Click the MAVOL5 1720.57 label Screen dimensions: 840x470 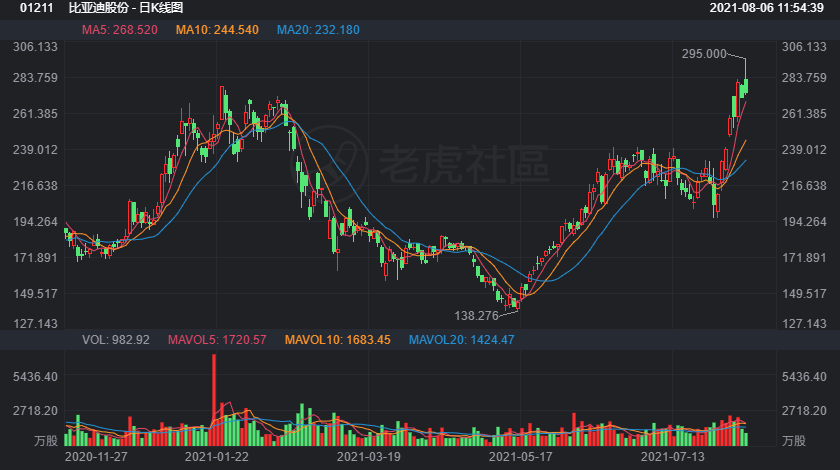217,340
